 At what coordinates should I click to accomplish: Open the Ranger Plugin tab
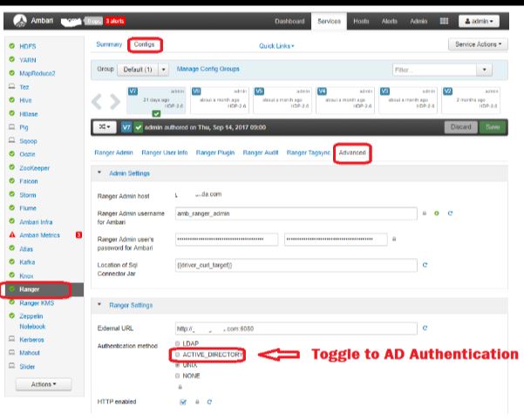pyautogui.click(x=215, y=152)
